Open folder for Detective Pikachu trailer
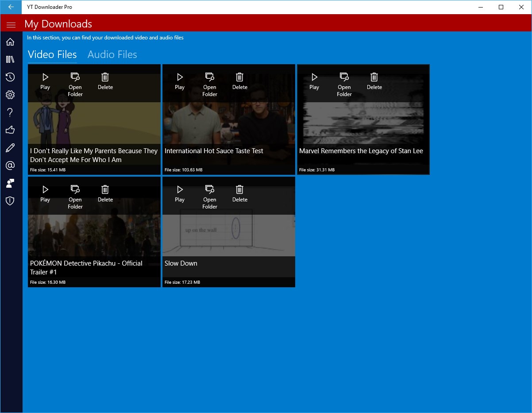 (x=75, y=197)
